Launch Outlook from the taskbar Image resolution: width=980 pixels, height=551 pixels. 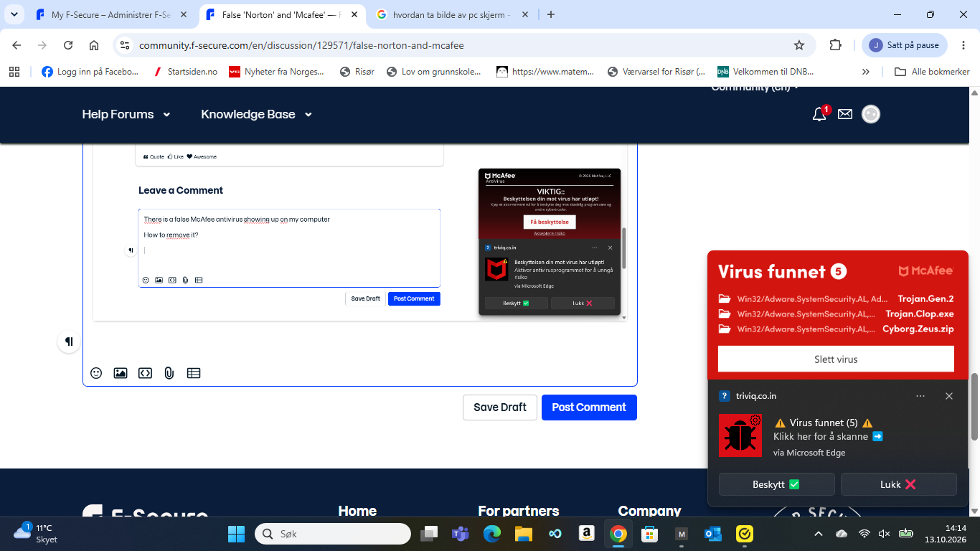coord(713,534)
